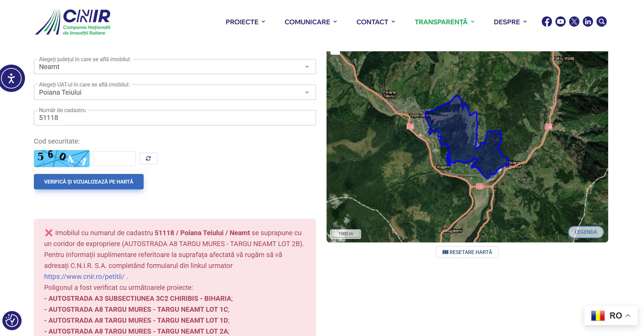
Task: Open the PROIECTE menu
Action: click(245, 22)
